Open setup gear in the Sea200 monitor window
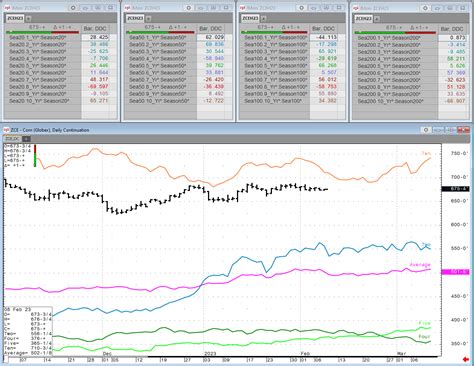The image size is (474, 366). 425,8
